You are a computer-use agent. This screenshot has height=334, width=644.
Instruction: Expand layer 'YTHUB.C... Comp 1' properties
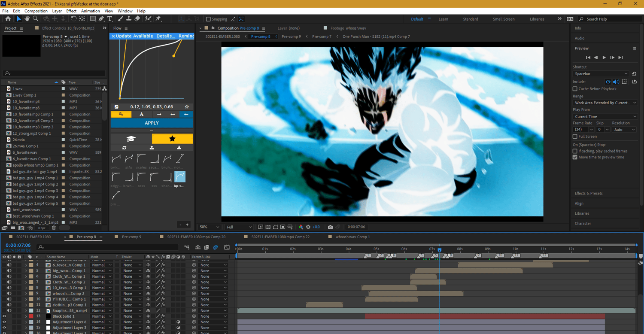click(26, 299)
